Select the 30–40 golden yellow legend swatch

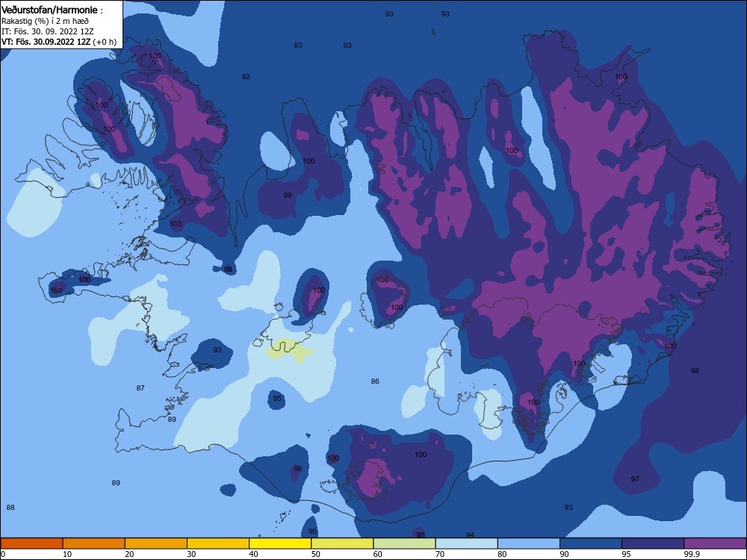click(x=218, y=544)
